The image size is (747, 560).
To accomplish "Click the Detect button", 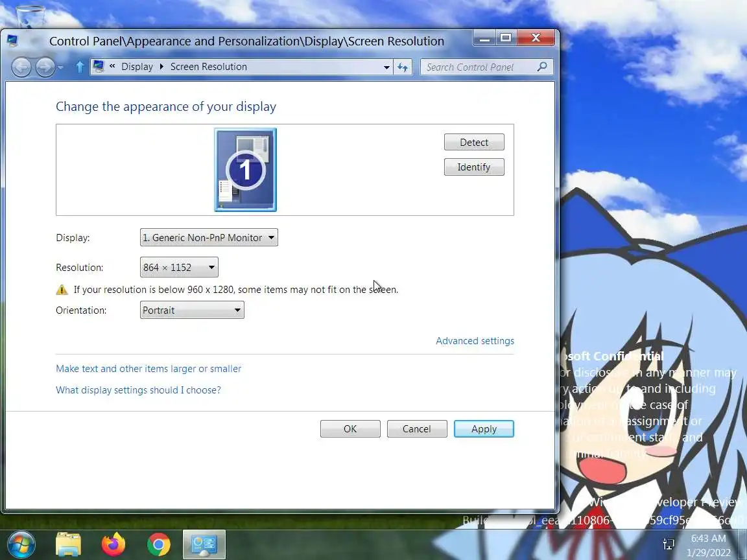I will pos(474,142).
